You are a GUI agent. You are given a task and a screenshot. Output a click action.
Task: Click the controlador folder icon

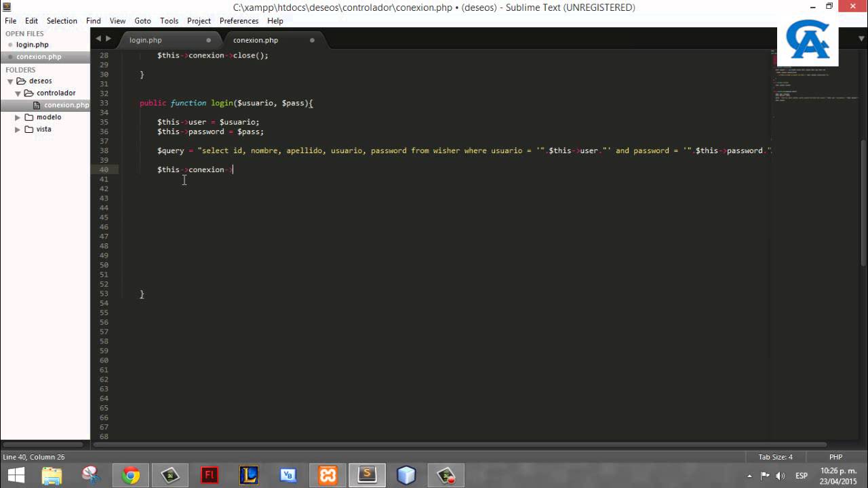[29, 93]
